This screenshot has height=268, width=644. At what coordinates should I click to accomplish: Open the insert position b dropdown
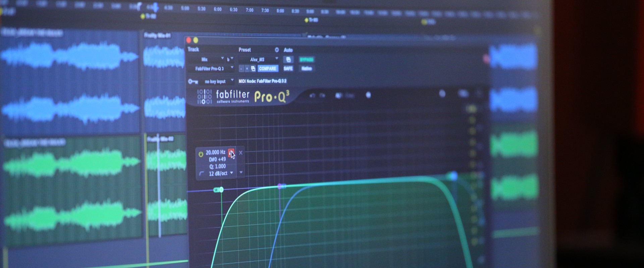pyautogui.click(x=230, y=59)
